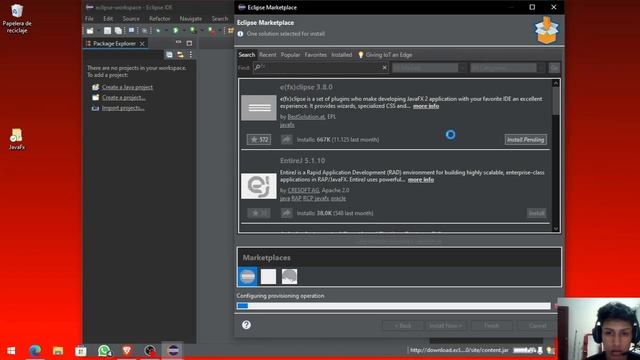Click the Debug toolbar icon in Eclipse
This screenshot has width=640, height=360.
(158, 31)
